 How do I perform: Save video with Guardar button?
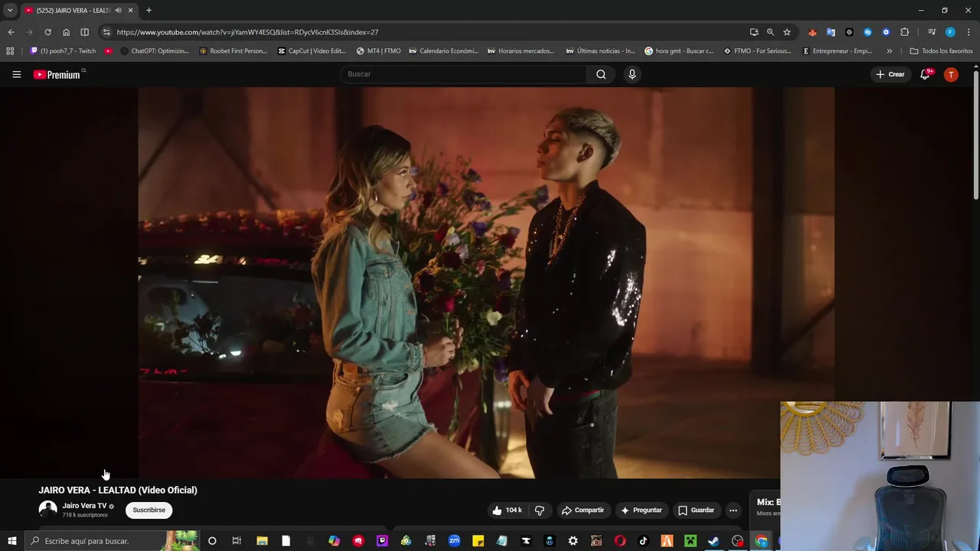coord(696,510)
